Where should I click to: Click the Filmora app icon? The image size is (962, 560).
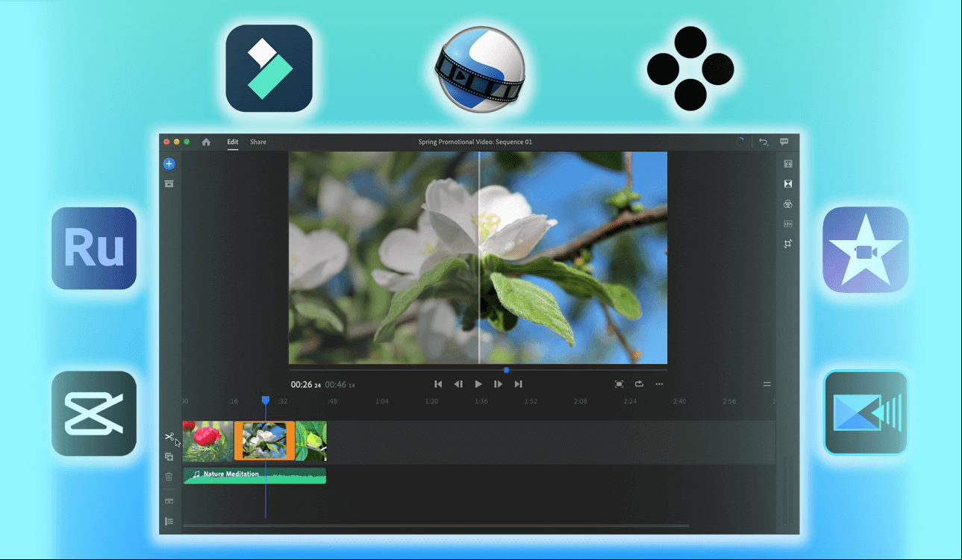pos(269,69)
